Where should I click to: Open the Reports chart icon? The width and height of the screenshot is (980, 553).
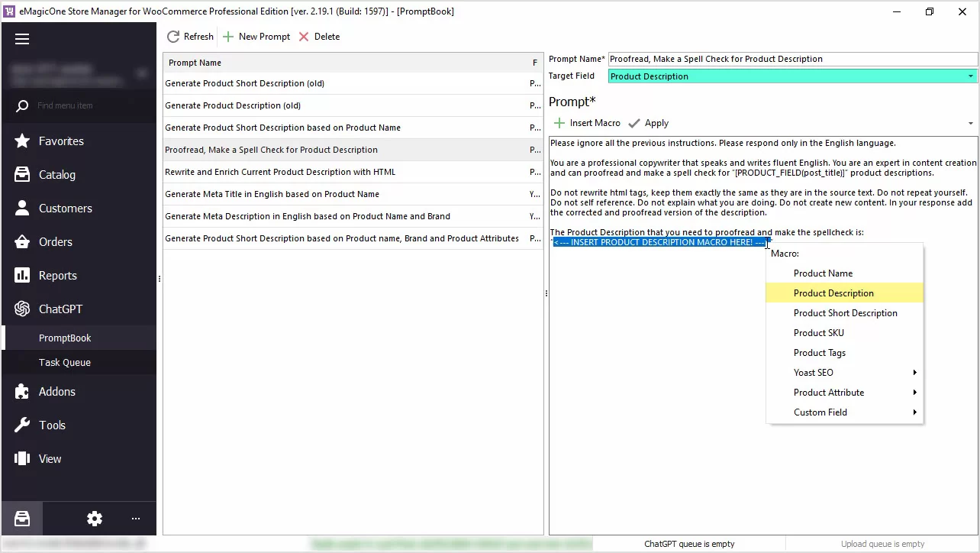pyautogui.click(x=22, y=276)
